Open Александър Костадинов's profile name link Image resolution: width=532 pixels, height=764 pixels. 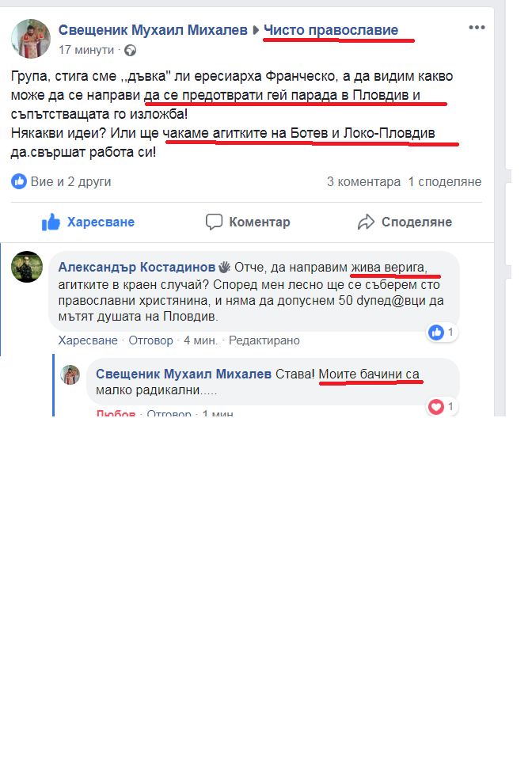click(x=137, y=267)
